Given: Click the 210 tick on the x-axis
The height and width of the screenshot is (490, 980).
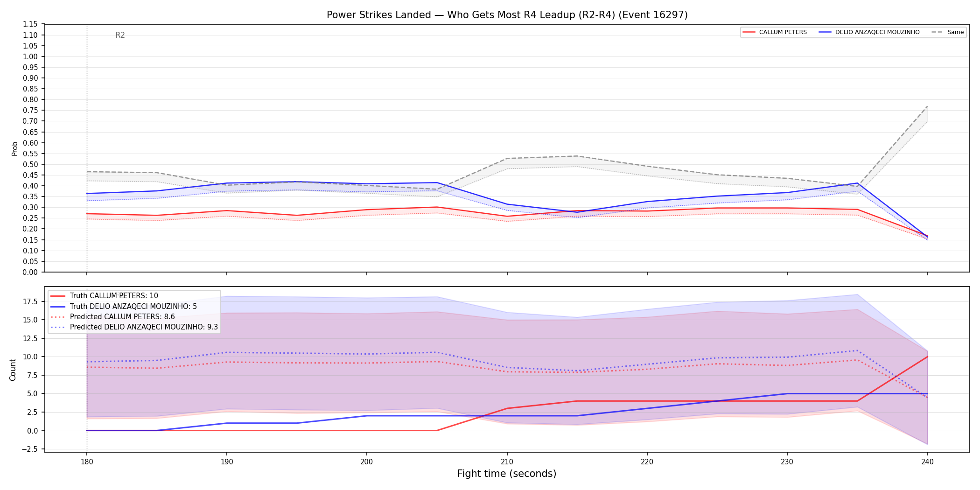Looking at the screenshot, I should [507, 462].
